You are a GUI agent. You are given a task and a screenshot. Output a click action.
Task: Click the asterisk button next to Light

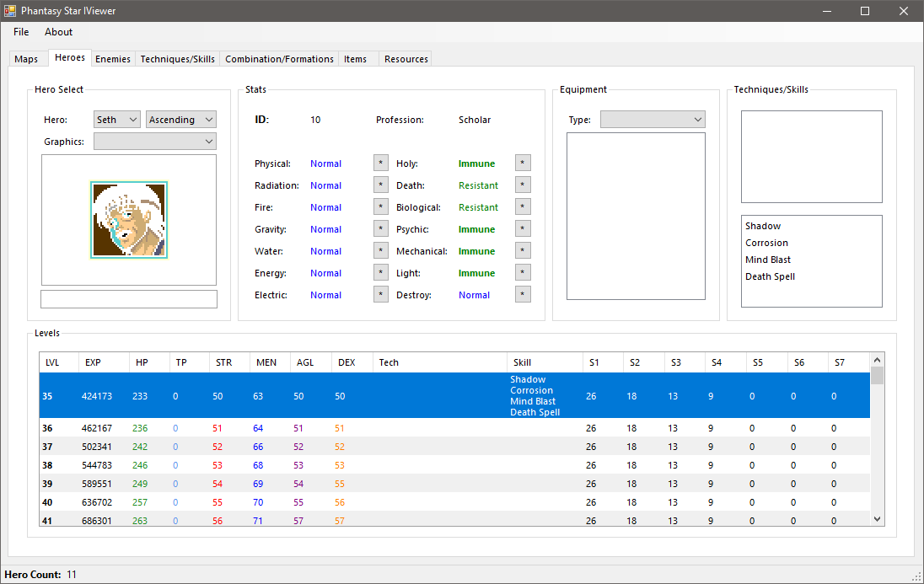[x=523, y=272]
